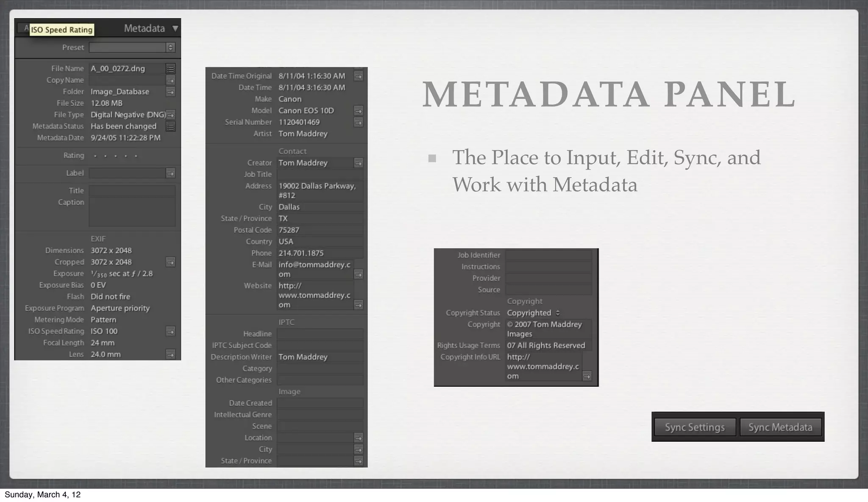
Task: Click the list icon next to File Name
Action: [x=170, y=69]
